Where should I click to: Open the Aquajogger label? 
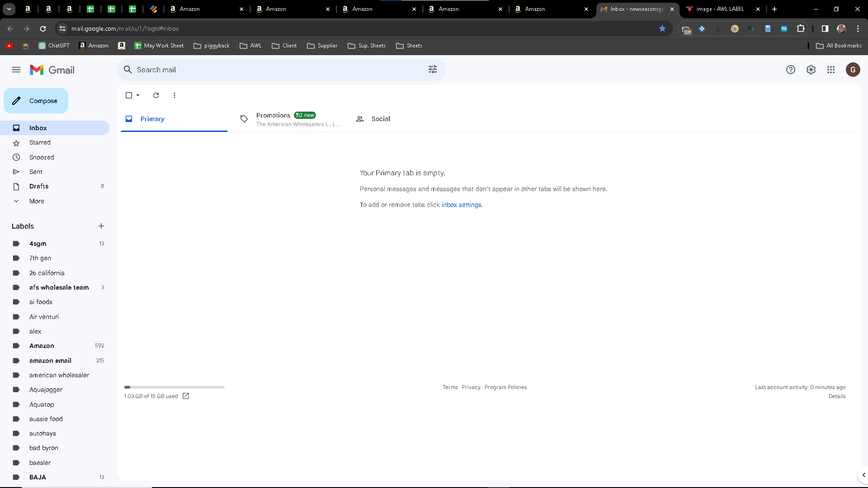tap(55, 389)
